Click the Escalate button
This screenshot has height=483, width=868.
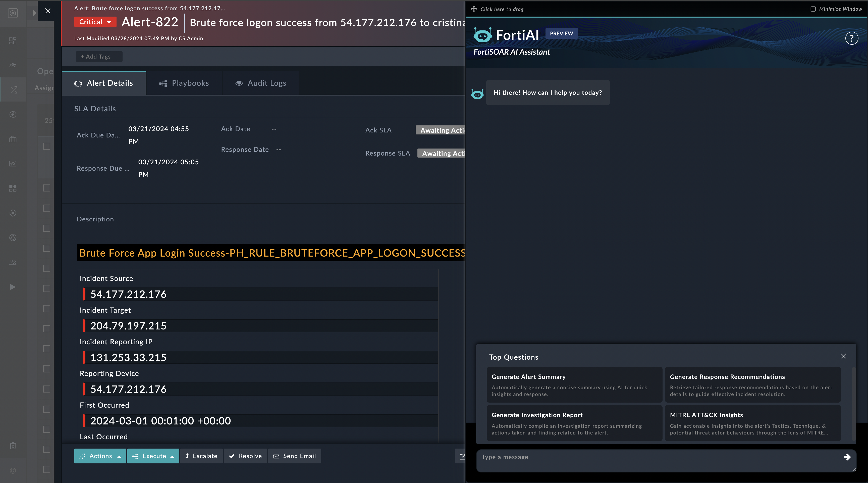[x=201, y=456]
